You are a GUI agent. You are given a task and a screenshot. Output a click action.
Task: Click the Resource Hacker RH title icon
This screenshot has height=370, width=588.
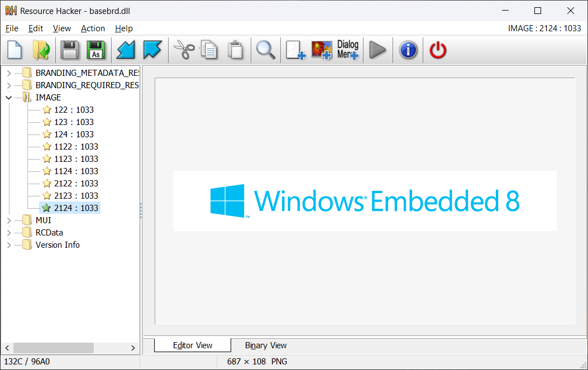point(11,11)
